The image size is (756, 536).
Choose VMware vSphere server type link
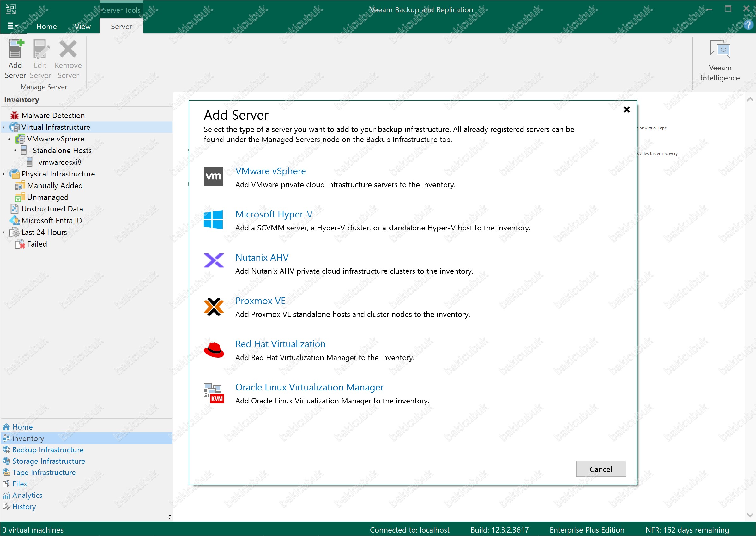pyautogui.click(x=270, y=171)
